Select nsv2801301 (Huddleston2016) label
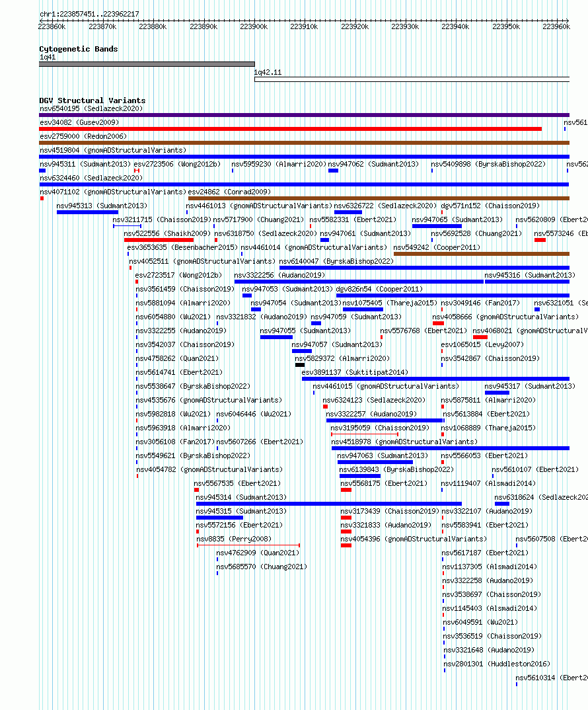Viewport: 588px width, 710px height. coord(497,664)
